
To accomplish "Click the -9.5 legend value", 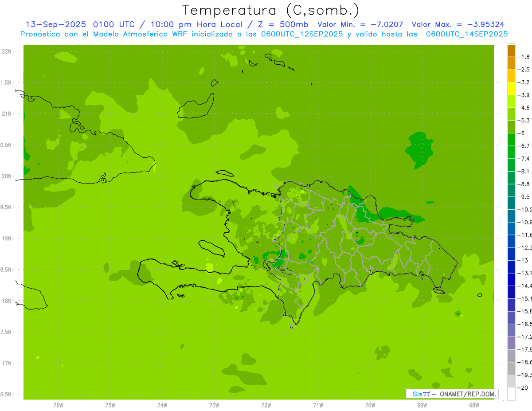I will (524, 196).
